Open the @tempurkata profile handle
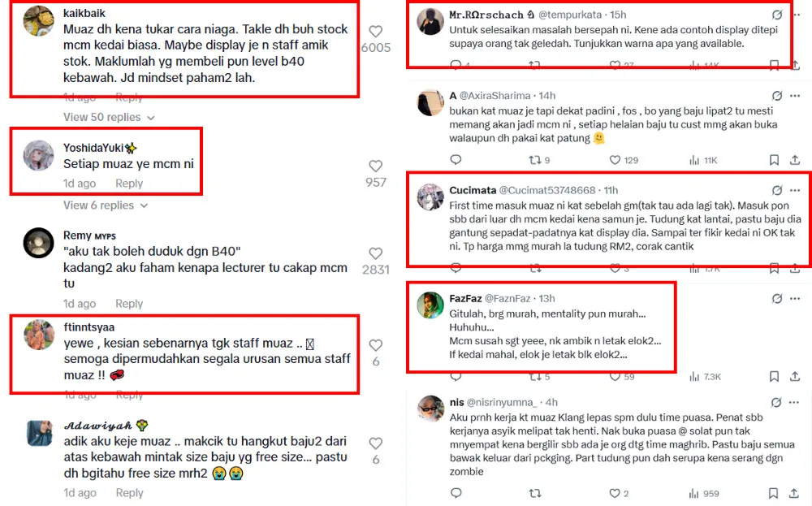This screenshot has width=812, height=506. pos(571,15)
